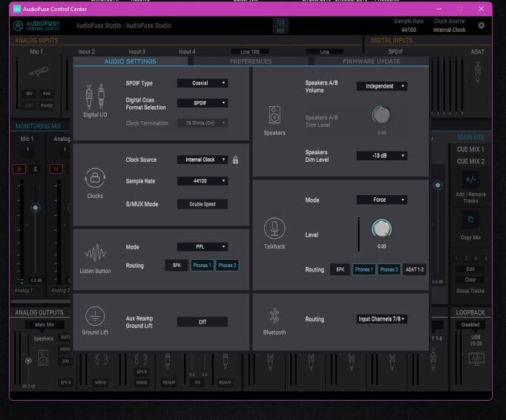The height and width of the screenshot is (420, 506).
Task: Close the AudioFuse Control Center window
Action: pyautogui.click(x=481, y=9)
